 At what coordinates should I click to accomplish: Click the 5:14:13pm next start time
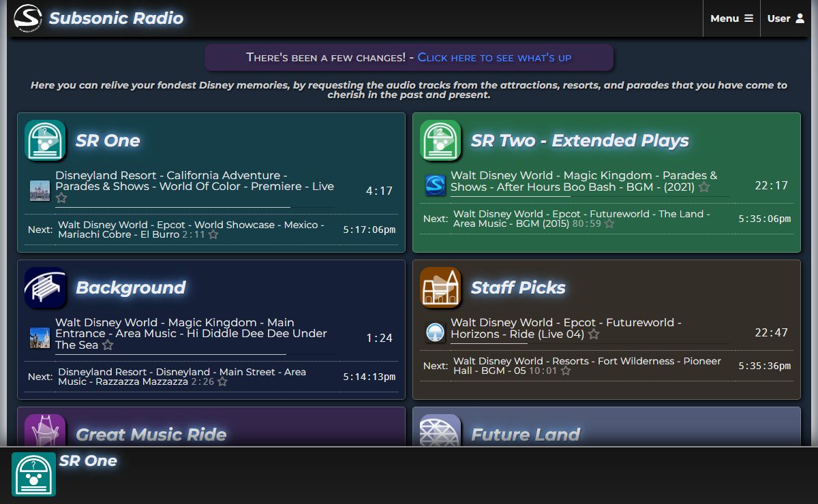tap(369, 377)
